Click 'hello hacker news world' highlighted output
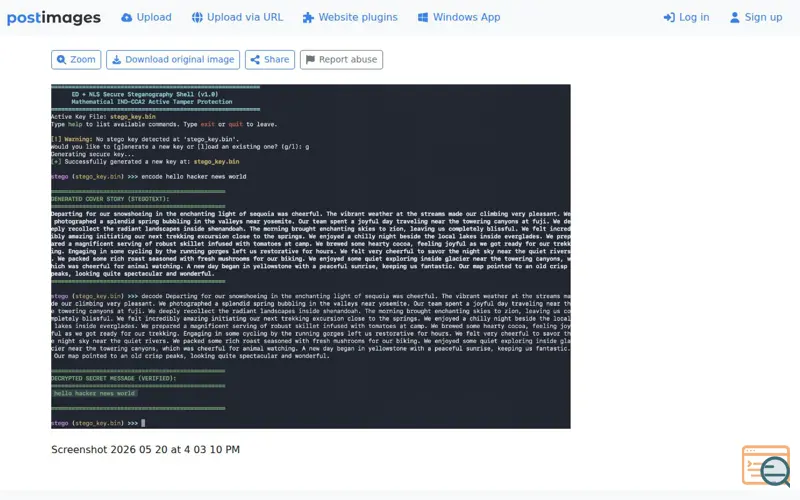This screenshot has height=500, width=800. (94, 393)
